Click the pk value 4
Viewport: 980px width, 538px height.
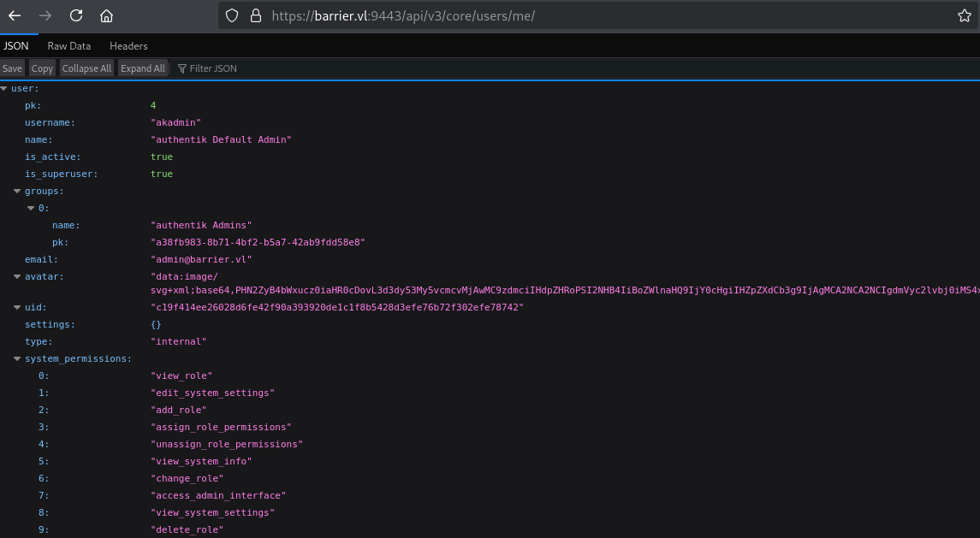point(153,105)
